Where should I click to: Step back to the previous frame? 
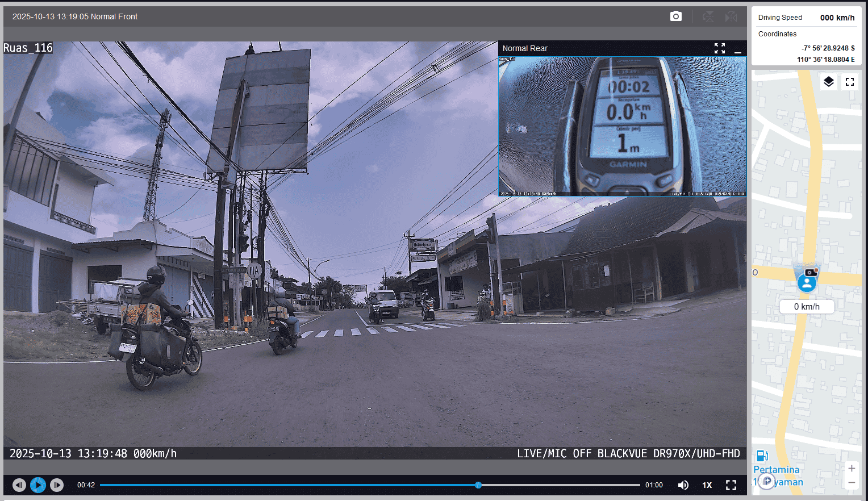tap(19, 485)
